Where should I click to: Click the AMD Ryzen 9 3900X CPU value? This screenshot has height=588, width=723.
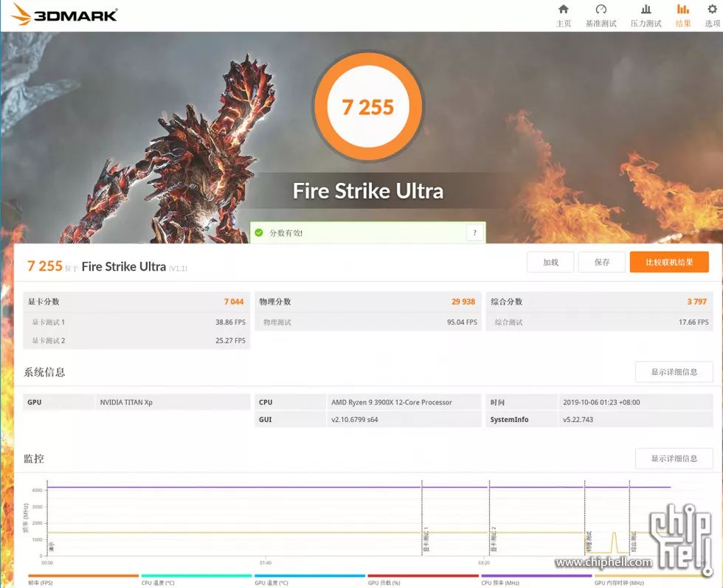coord(392,402)
